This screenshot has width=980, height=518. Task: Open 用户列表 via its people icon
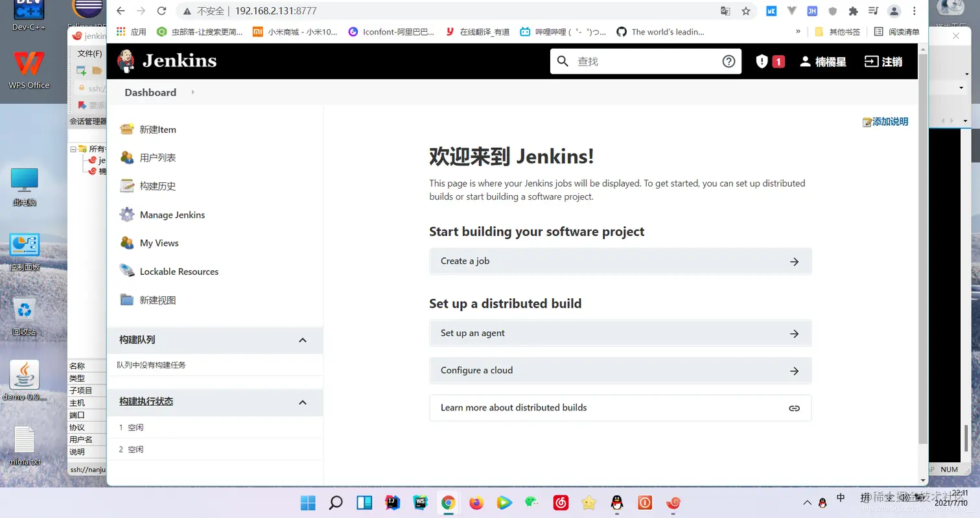127,158
